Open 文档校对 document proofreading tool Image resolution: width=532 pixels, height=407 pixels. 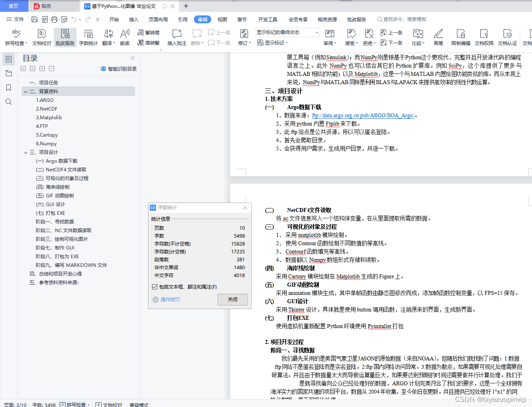[42, 38]
